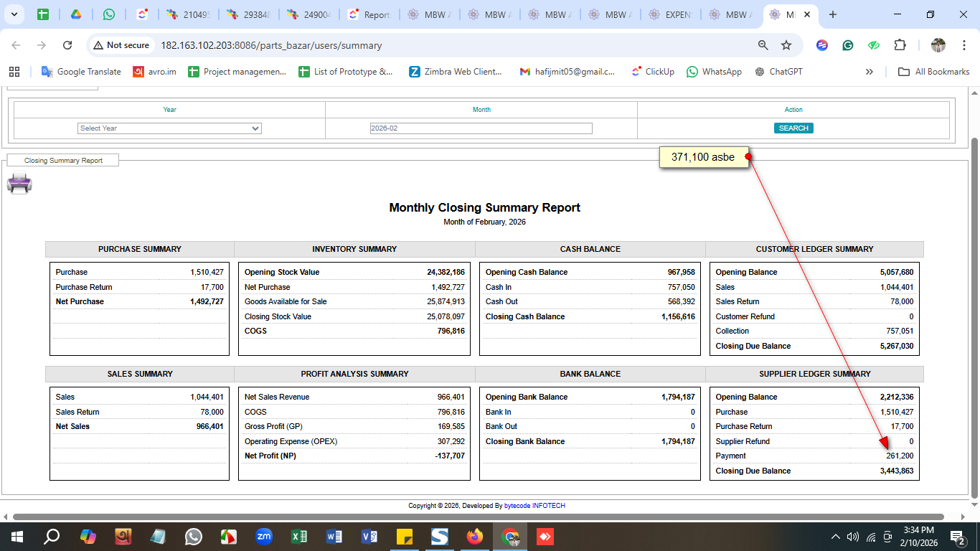Open the Chrome three-dot menu
Screen dimensions: 980x551
click(965, 45)
